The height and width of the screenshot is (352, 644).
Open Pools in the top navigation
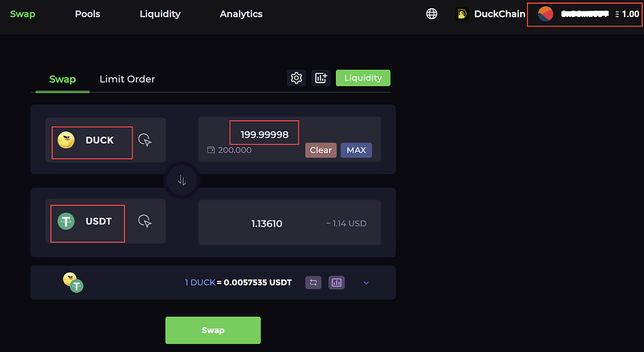click(x=87, y=14)
